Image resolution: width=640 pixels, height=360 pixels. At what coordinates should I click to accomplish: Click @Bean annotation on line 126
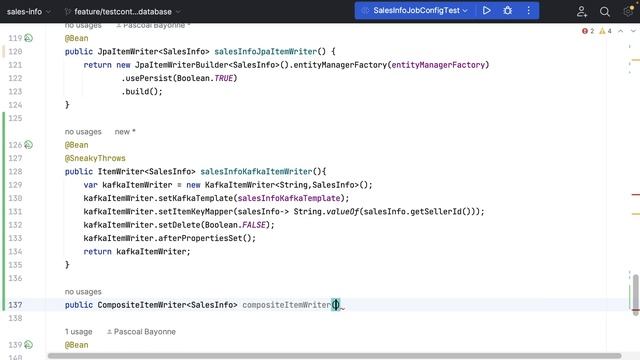pos(76,145)
